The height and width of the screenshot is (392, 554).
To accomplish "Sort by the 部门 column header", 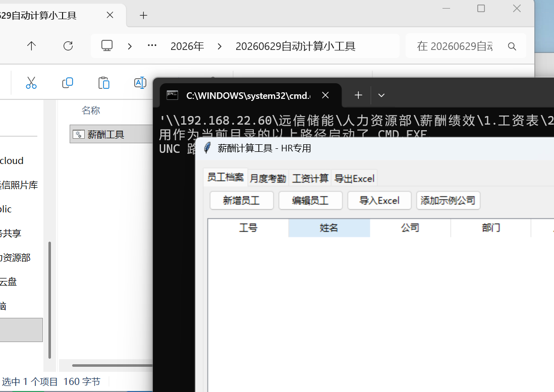I will click(491, 228).
